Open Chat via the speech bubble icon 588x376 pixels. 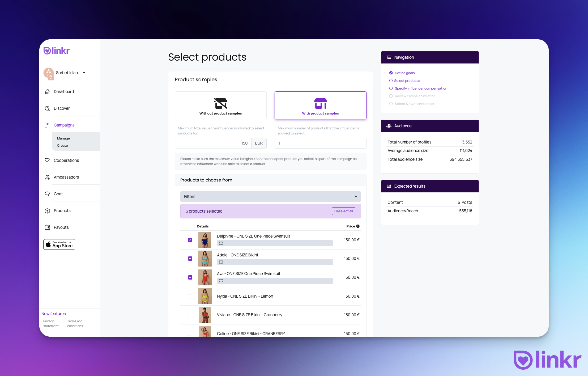pyautogui.click(x=47, y=194)
